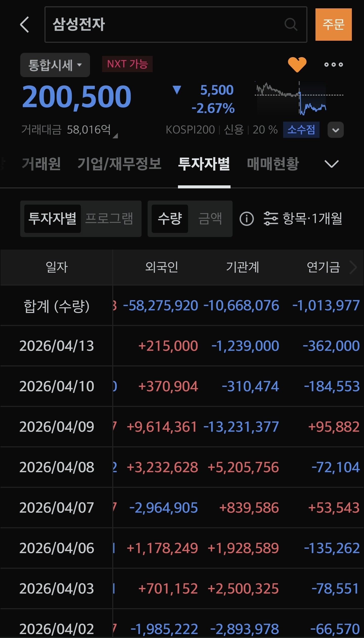Switch to the 프로그램 segment
Image resolution: width=364 pixels, height=638 pixels.
click(x=109, y=219)
